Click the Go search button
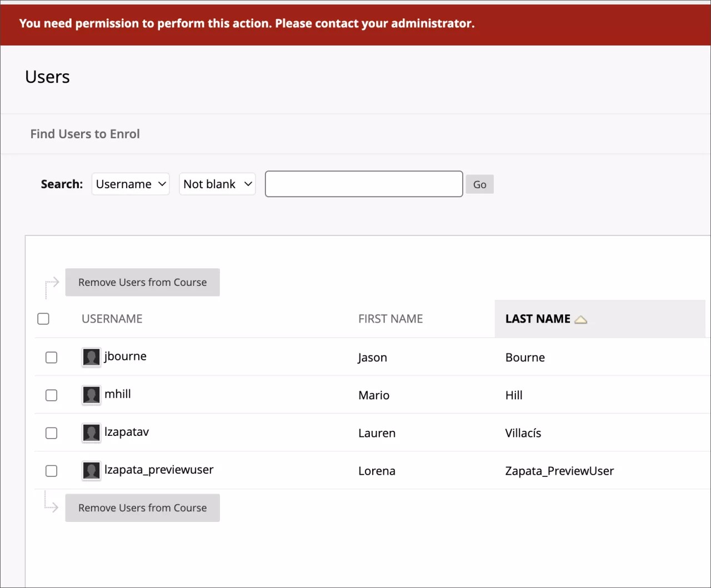 click(x=479, y=184)
